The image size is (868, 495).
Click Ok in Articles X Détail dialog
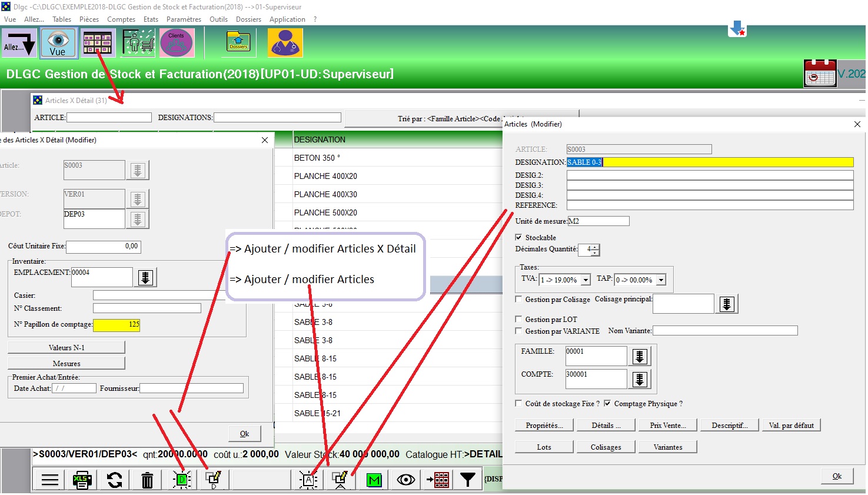[x=244, y=434]
